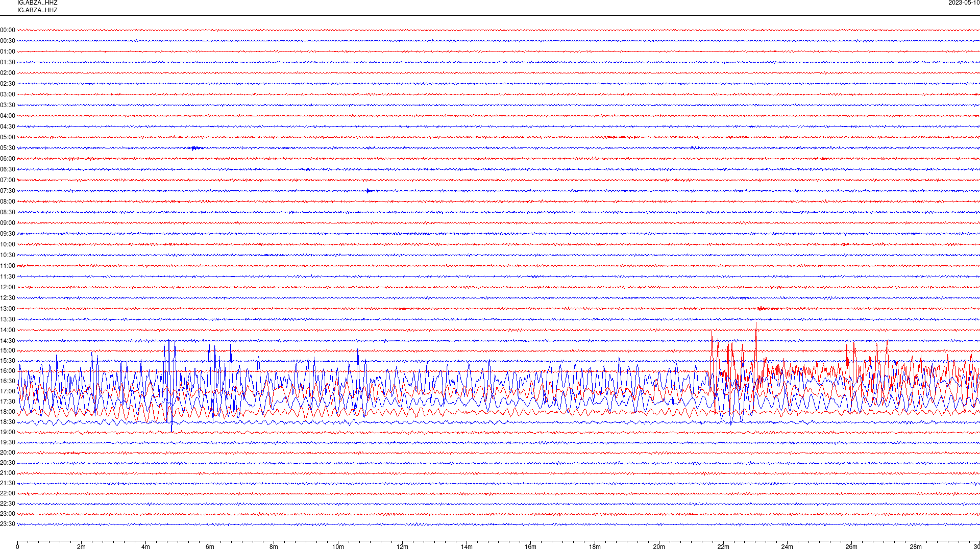Click the 00:00 time row label
This screenshot has height=551, width=980.
pyautogui.click(x=8, y=30)
